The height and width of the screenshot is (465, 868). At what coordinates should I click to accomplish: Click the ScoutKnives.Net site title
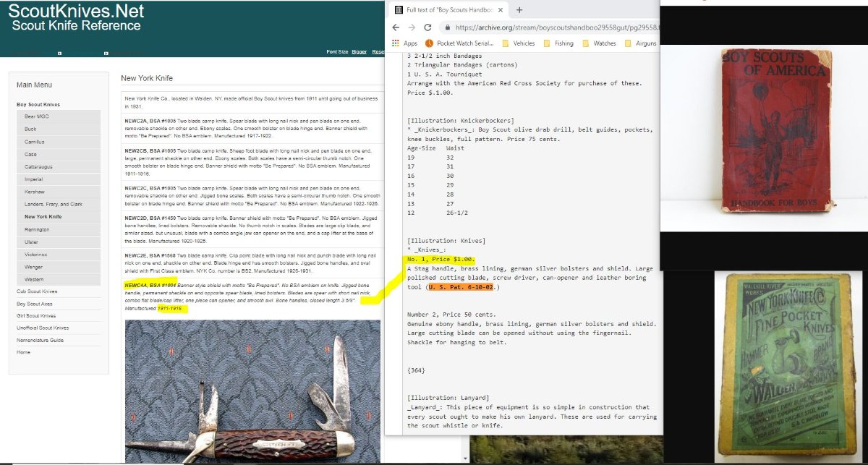(x=76, y=12)
